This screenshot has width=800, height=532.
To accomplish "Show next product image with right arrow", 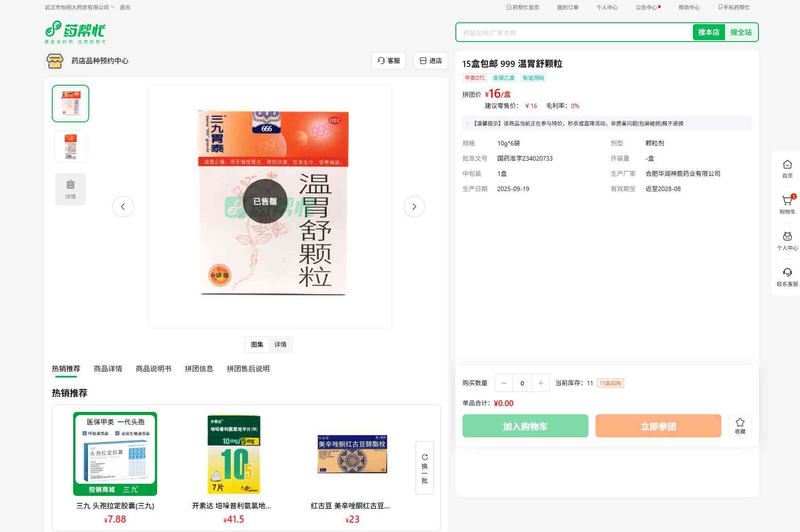I will [414, 207].
